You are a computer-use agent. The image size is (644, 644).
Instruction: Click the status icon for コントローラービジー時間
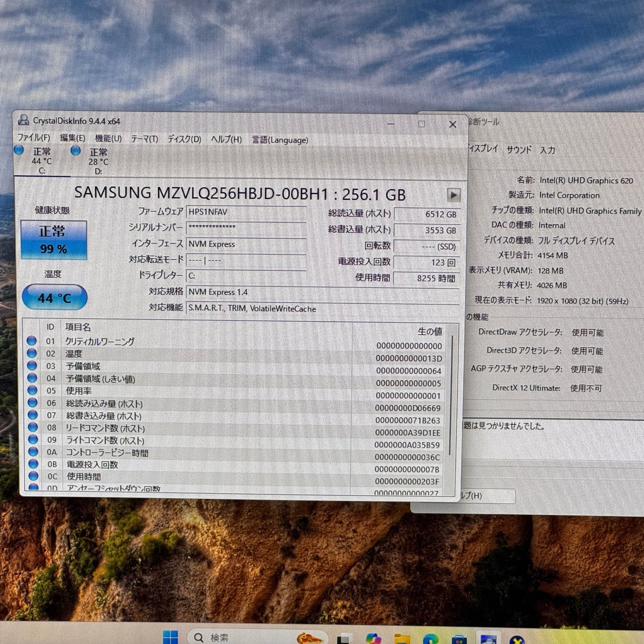pyautogui.click(x=33, y=451)
